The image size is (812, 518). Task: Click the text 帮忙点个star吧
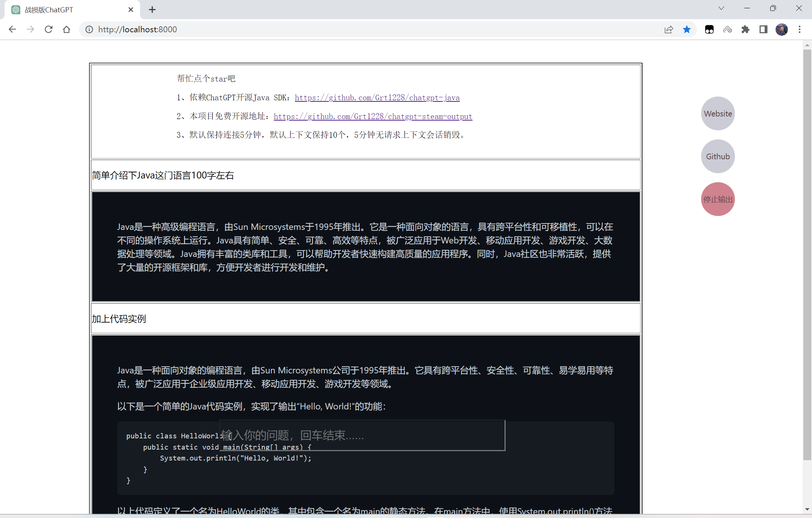pos(206,79)
